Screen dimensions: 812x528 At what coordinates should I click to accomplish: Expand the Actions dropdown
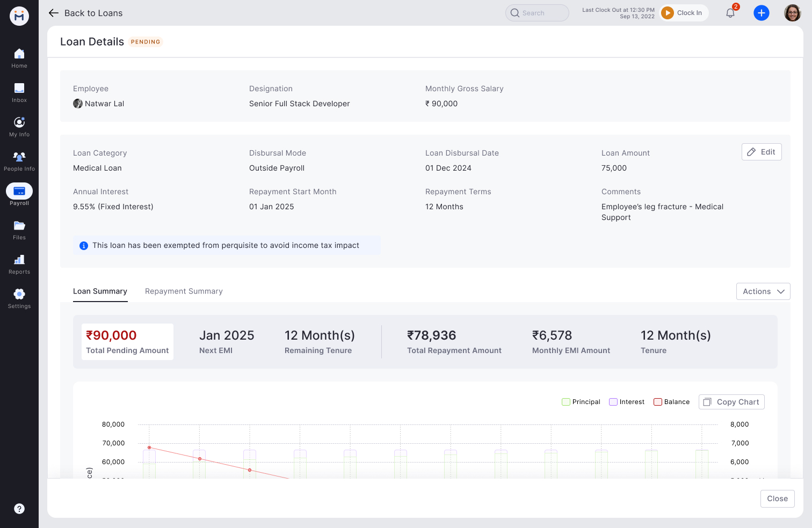pos(763,291)
